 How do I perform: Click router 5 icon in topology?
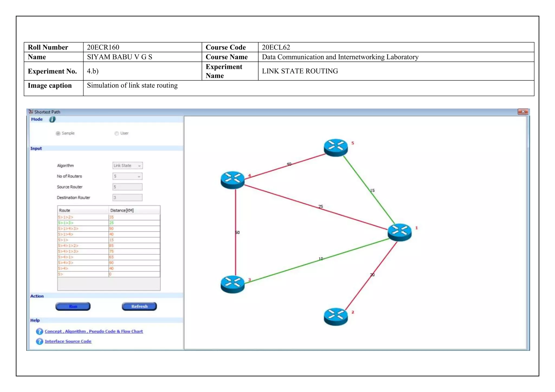pos(335,147)
